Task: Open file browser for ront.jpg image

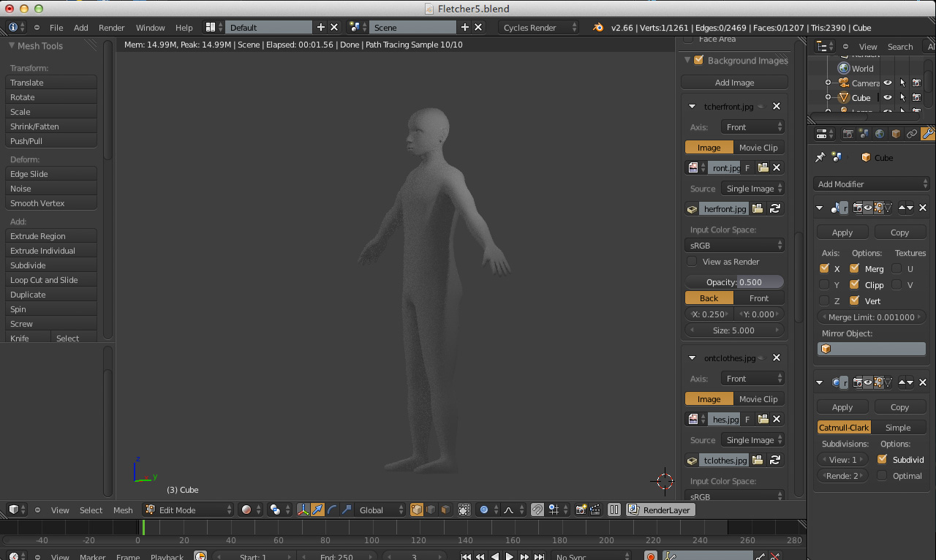Action: [x=763, y=167]
